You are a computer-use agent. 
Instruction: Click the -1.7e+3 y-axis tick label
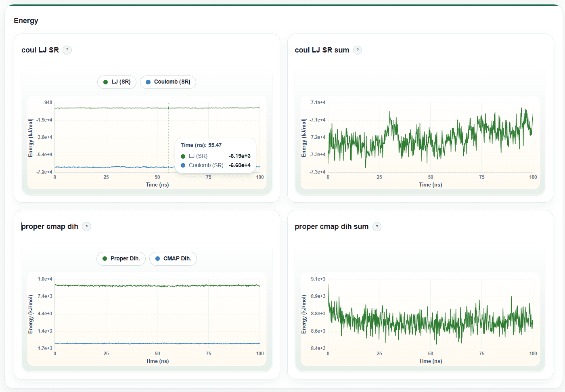(44, 348)
